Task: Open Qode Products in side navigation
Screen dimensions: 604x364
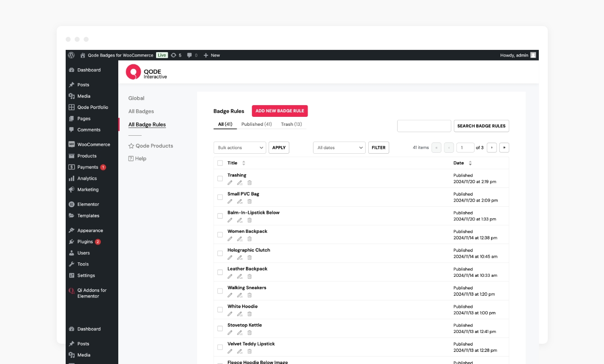Action: coord(151,146)
